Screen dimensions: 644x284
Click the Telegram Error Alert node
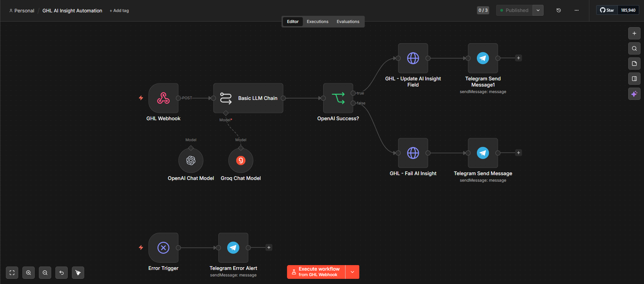point(233,248)
